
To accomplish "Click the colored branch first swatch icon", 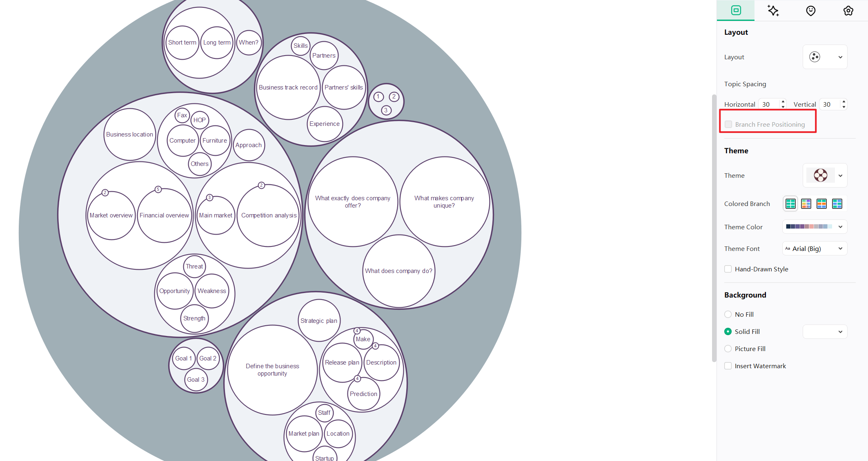I will click(791, 204).
